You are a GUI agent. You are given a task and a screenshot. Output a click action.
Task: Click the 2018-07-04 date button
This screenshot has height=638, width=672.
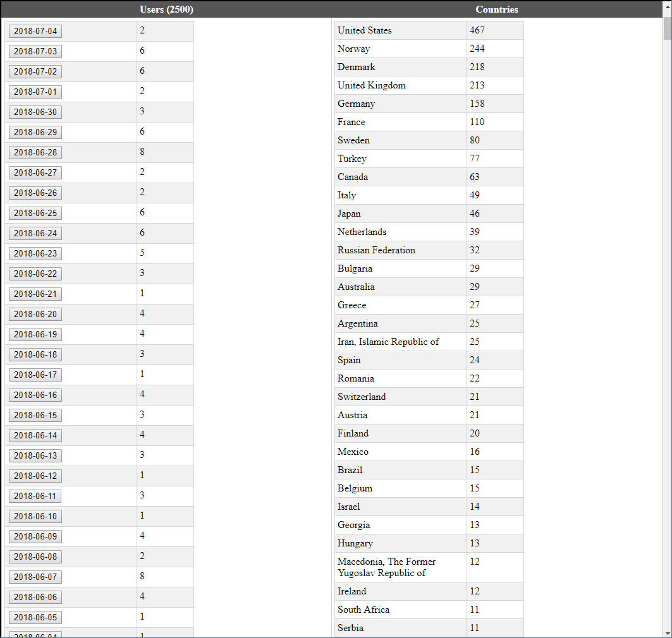(x=35, y=31)
